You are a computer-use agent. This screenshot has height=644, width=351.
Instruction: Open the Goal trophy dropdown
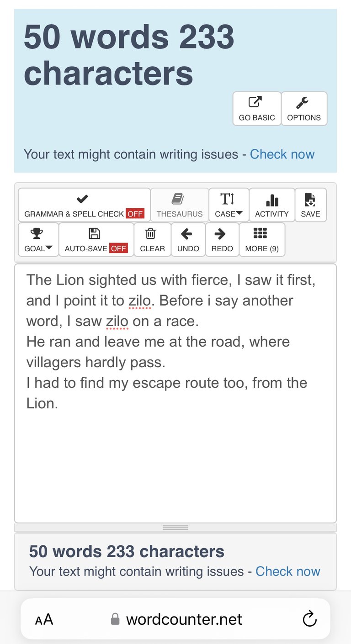38,240
